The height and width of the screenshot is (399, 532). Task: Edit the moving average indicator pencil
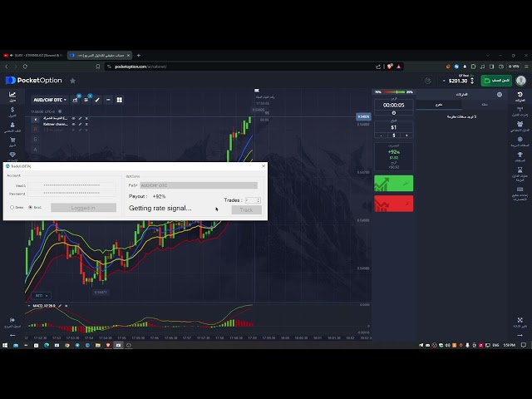pos(80,118)
